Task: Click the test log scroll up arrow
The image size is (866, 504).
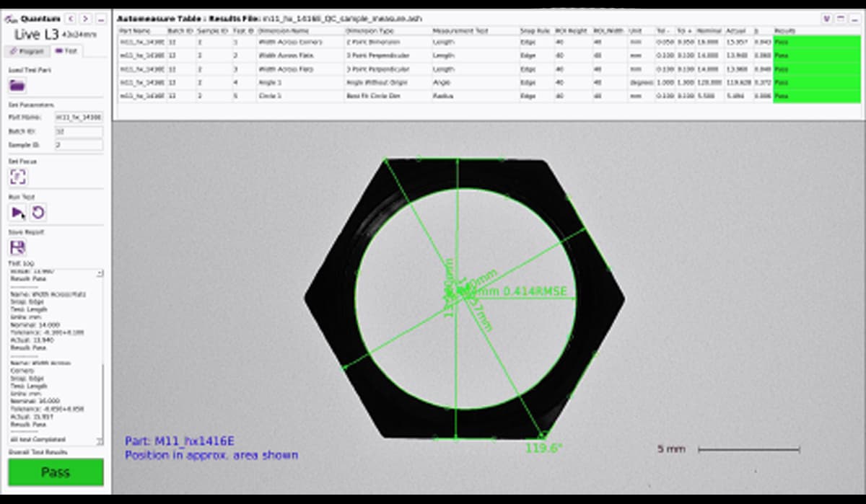Action: pos(100,274)
